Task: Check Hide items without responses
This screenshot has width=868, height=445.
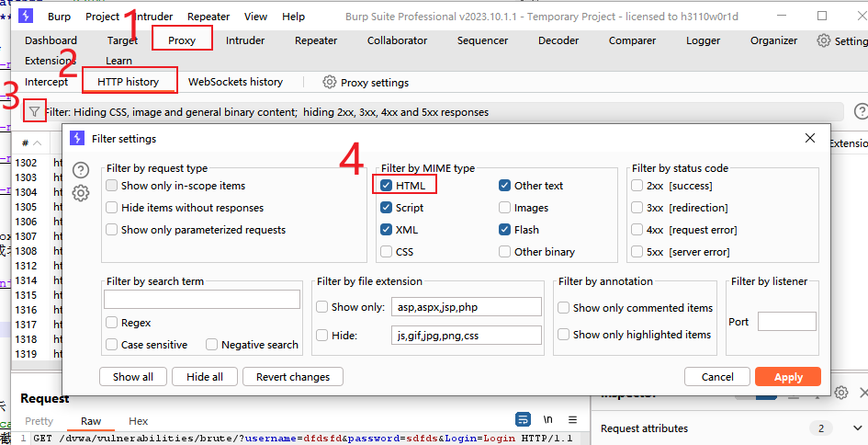Action: [112, 208]
